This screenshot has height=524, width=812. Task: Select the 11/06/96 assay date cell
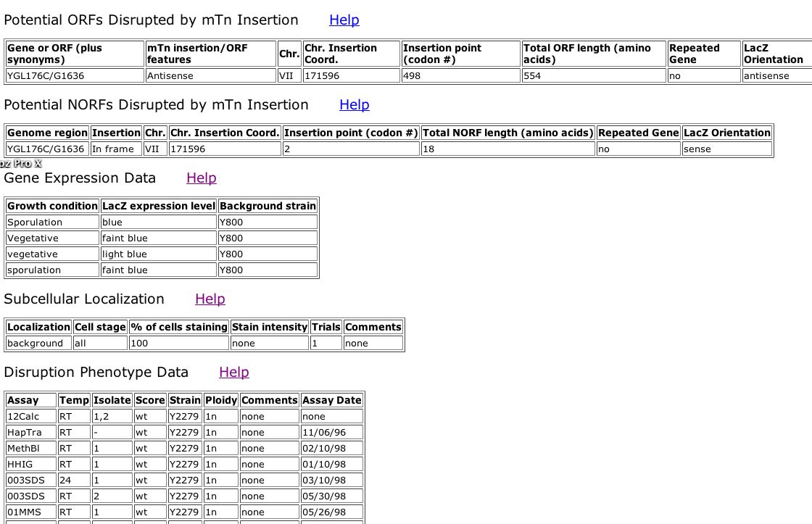[x=331, y=432]
